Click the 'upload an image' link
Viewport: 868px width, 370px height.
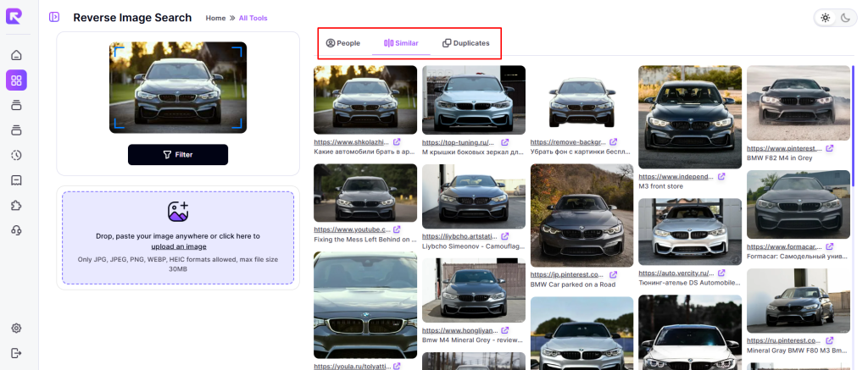pos(178,246)
